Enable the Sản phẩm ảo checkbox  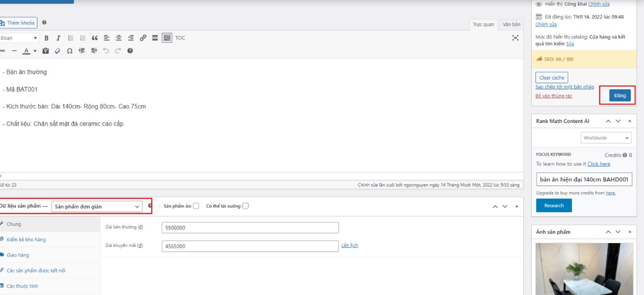[x=196, y=206]
